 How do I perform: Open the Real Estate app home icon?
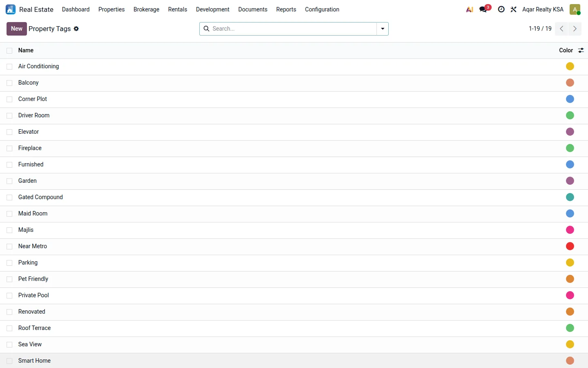[11, 9]
